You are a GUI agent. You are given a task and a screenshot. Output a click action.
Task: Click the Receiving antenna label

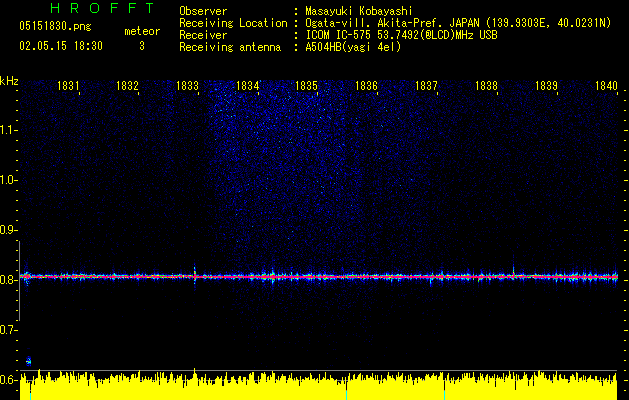pos(230,47)
